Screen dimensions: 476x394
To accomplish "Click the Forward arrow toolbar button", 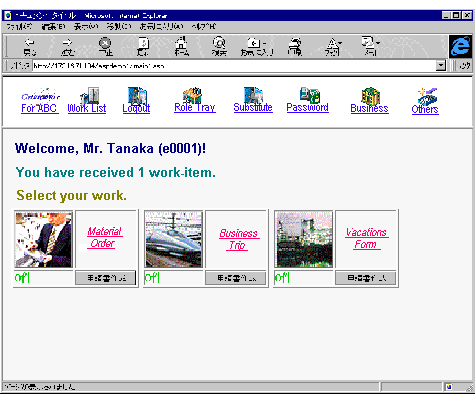I will (x=68, y=47).
